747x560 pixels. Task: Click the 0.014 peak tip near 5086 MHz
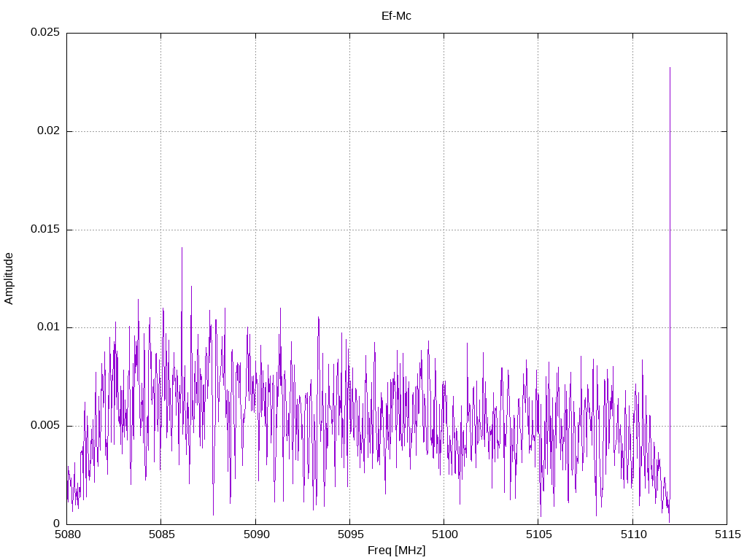[182, 248]
